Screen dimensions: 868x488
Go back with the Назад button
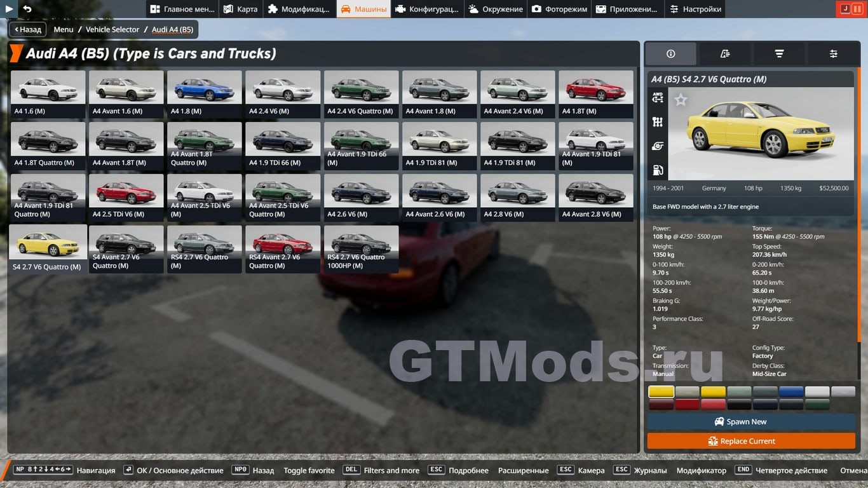(x=27, y=29)
